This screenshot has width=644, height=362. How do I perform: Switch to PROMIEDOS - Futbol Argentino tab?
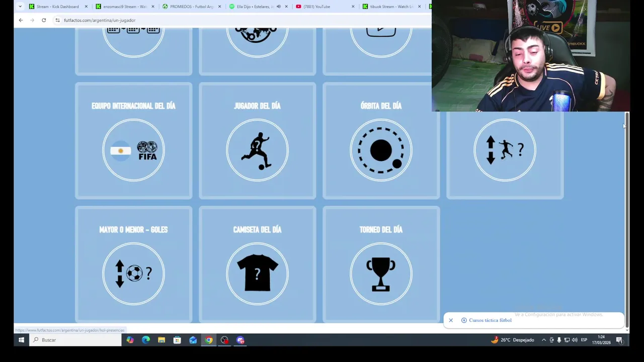(x=192, y=7)
